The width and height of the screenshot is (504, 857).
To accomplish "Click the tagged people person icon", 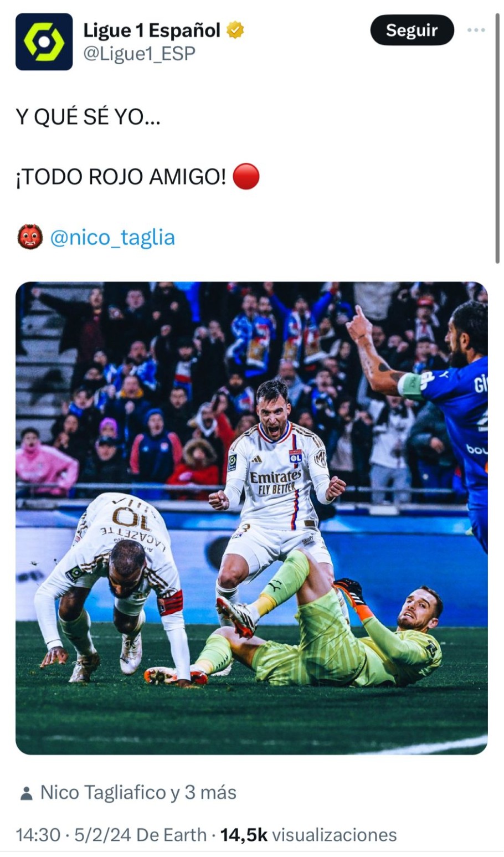I will (x=26, y=793).
